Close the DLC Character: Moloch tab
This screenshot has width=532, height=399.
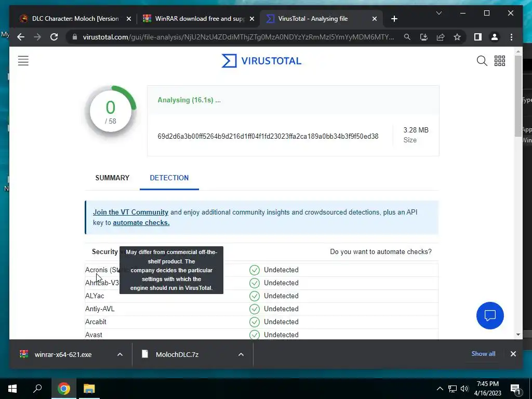129,19
